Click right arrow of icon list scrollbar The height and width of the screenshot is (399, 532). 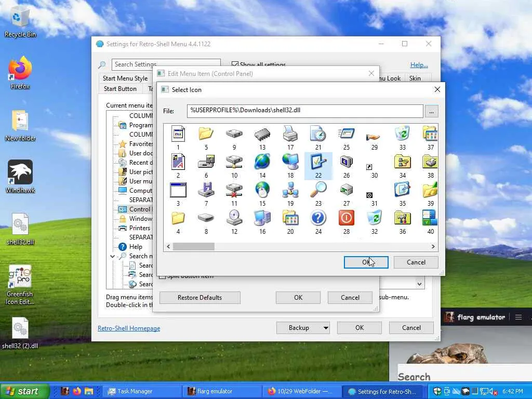pyautogui.click(x=433, y=247)
